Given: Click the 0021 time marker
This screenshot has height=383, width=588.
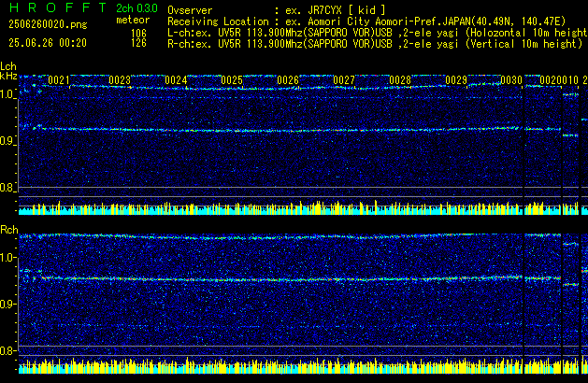Looking at the screenshot, I should coord(59,80).
